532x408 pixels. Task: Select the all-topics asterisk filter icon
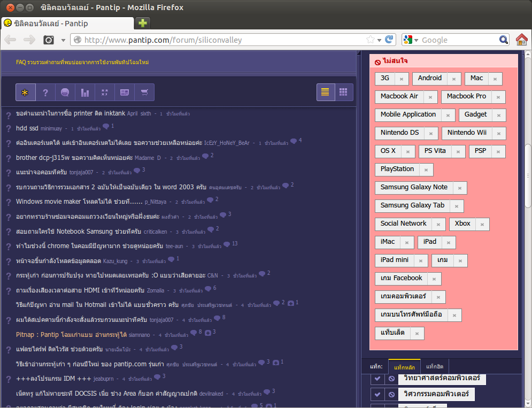click(26, 93)
